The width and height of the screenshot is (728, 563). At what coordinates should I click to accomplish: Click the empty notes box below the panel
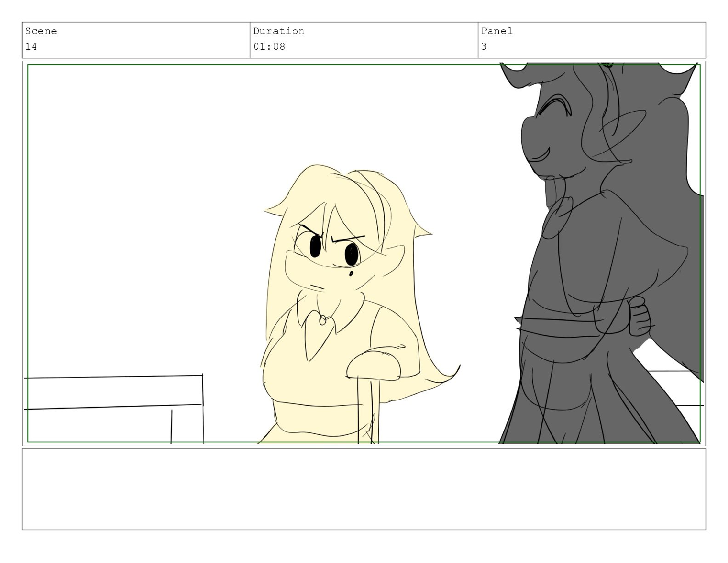[x=364, y=489]
